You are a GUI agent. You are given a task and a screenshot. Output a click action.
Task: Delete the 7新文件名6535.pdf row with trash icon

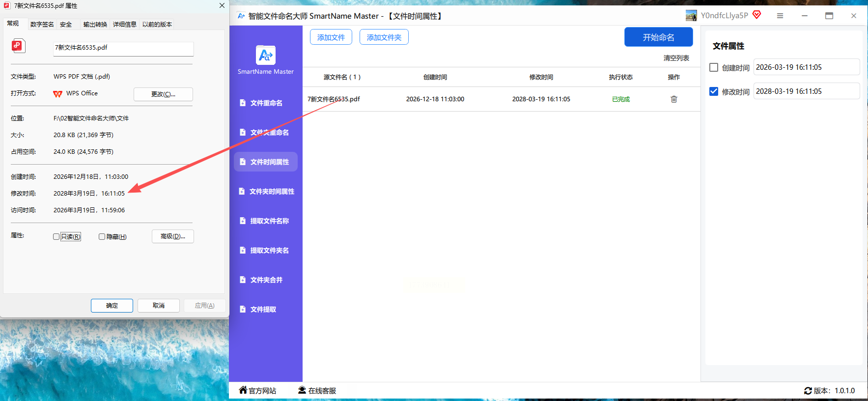(674, 99)
